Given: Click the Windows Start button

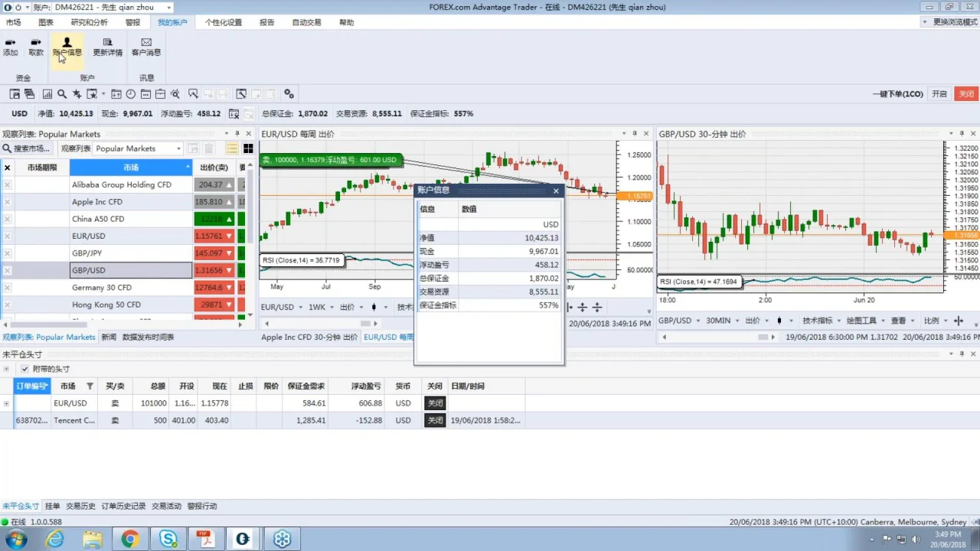Looking at the screenshot, I should point(15,539).
